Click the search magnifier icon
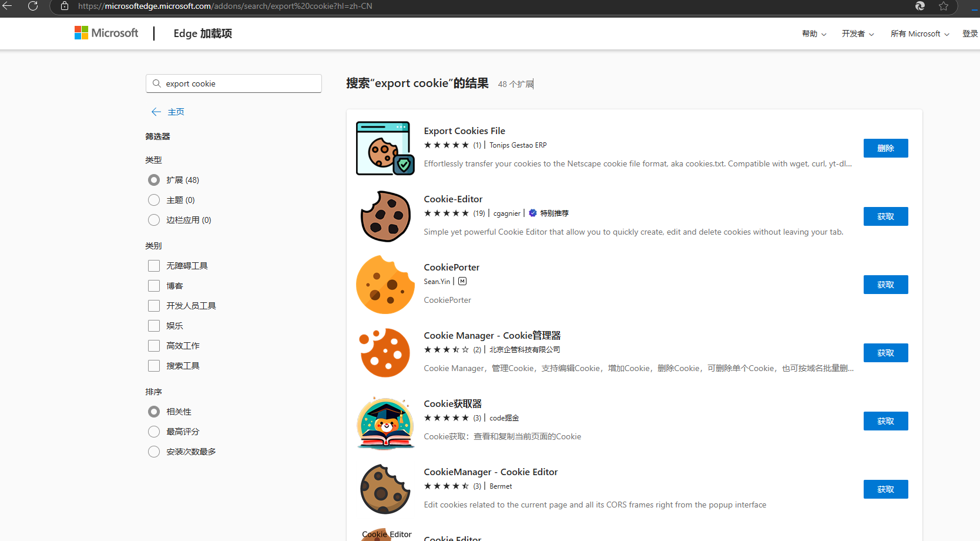Screen dimensions: 980x541 (x=157, y=84)
